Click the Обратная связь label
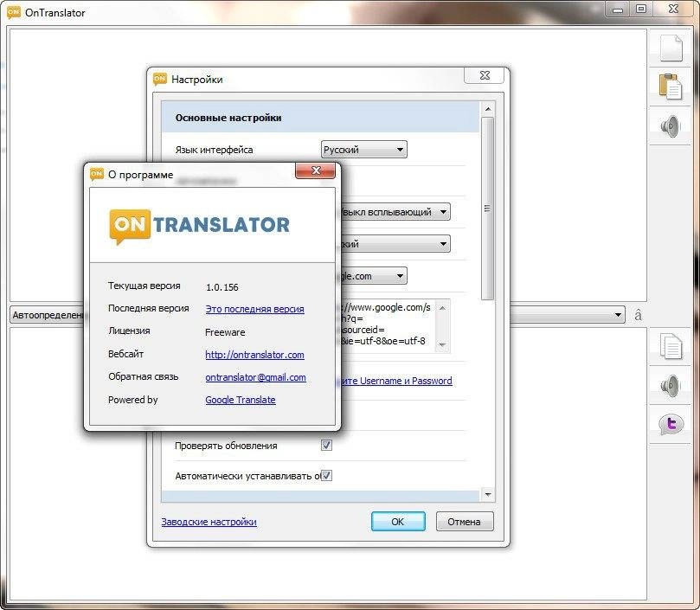This screenshot has height=610, width=700. pos(143,376)
